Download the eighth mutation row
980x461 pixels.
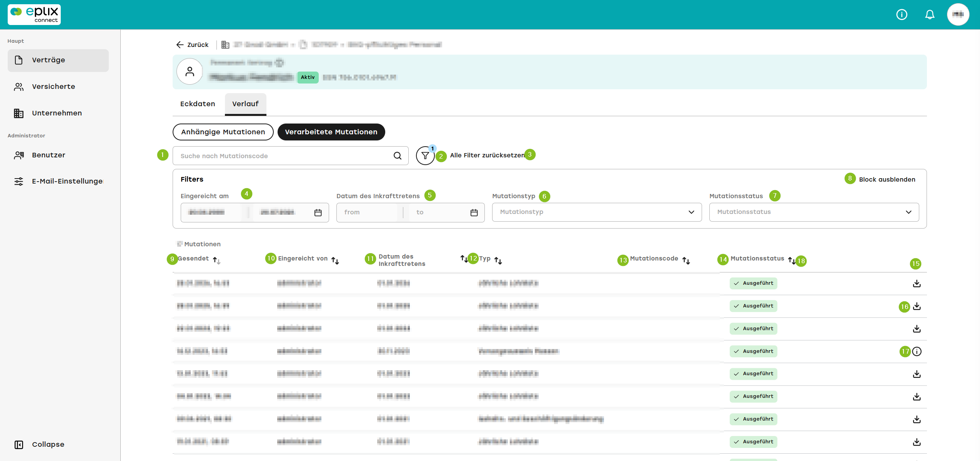coord(917,442)
